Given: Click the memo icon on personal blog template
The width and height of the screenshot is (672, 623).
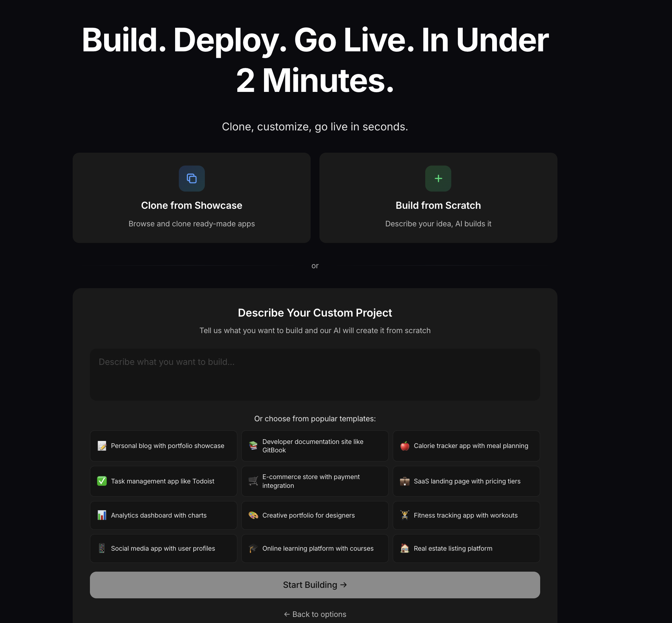Looking at the screenshot, I should (102, 446).
